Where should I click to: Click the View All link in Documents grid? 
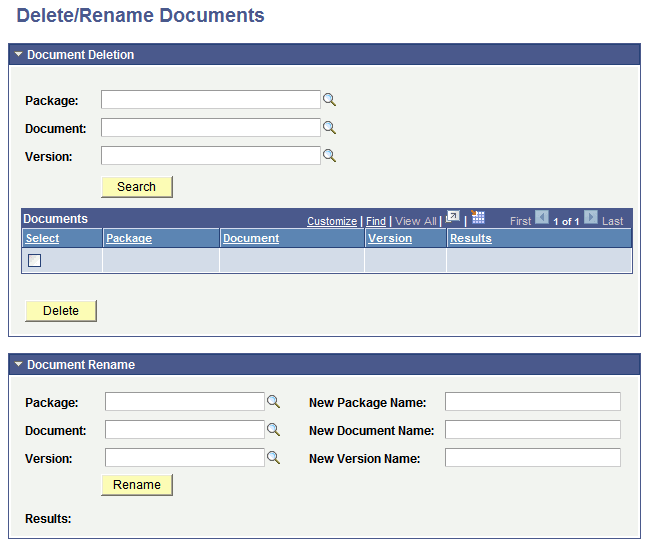tap(415, 221)
